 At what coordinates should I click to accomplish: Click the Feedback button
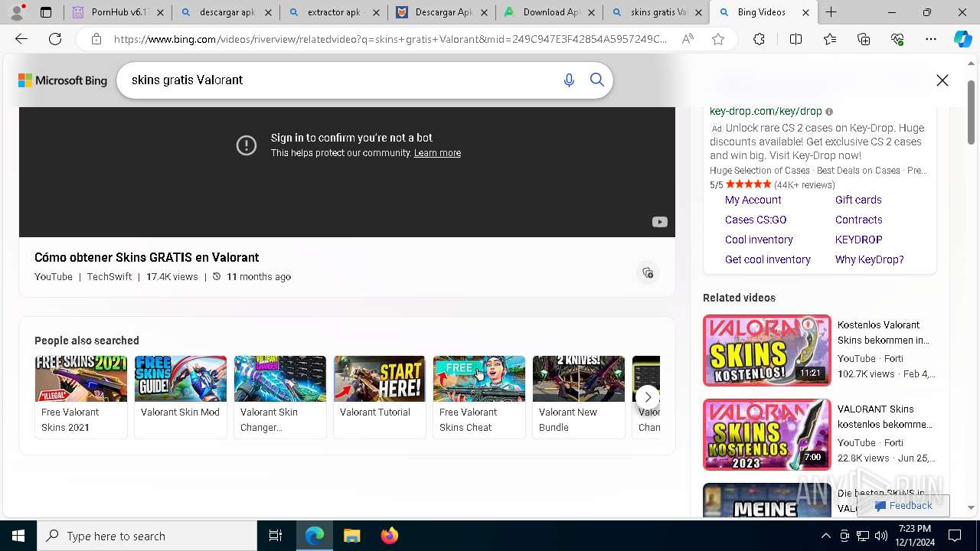903,505
